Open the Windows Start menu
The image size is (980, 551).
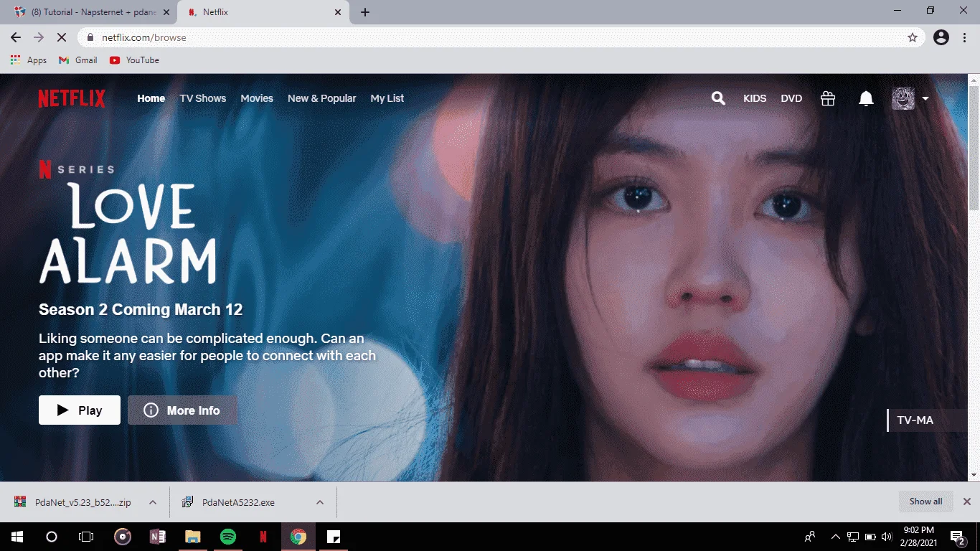click(17, 537)
